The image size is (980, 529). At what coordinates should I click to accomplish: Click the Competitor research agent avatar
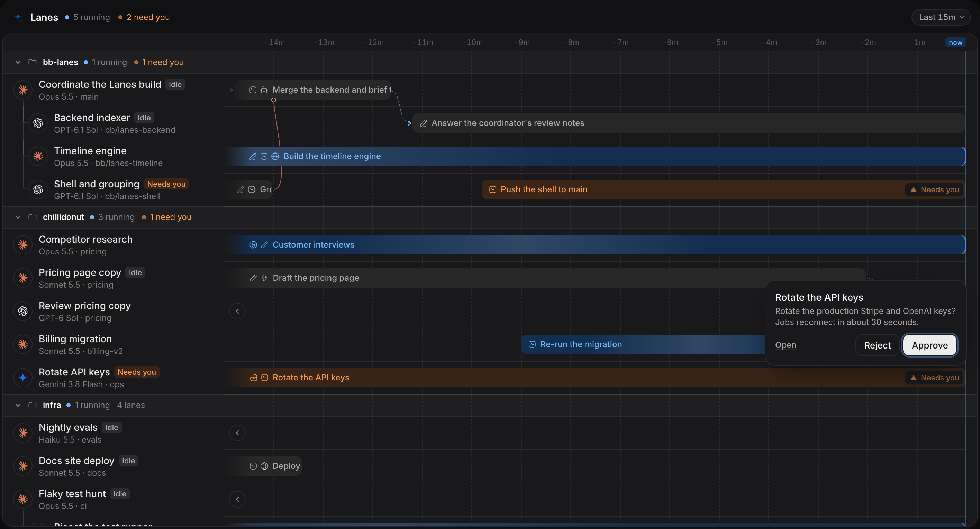(23, 245)
